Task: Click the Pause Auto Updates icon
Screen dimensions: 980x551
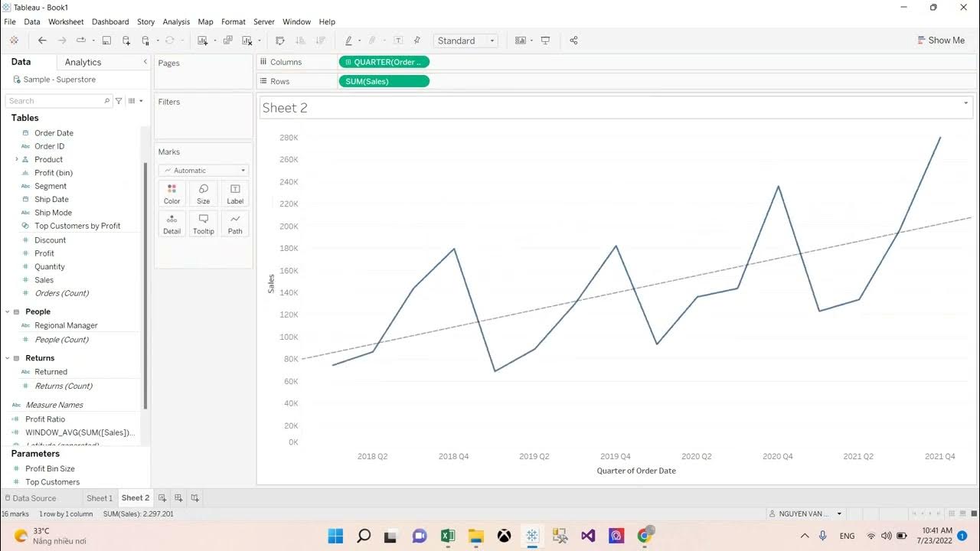Action: click(x=146, y=41)
